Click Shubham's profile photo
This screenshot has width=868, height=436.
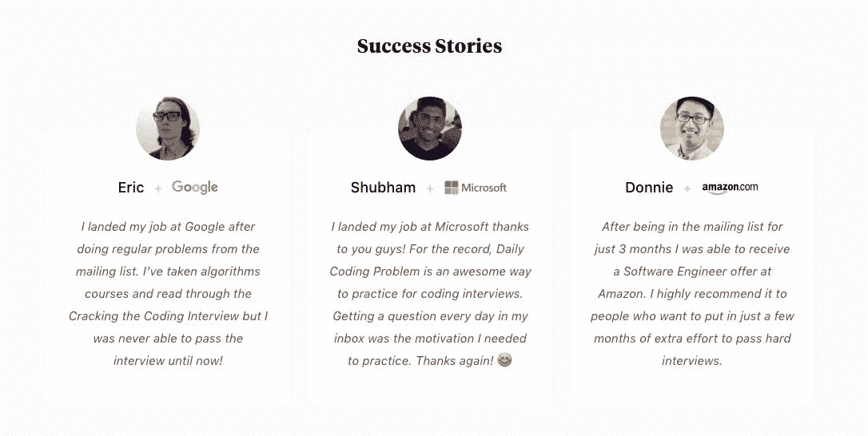pyautogui.click(x=430, y=129)
